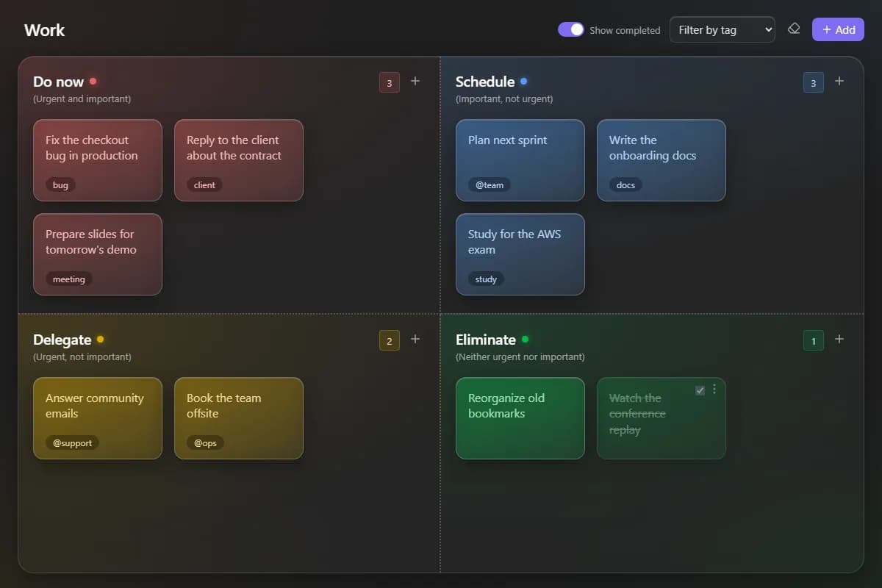Viewport: 882px width, 588px height.
Task: Click the Neither urgent nor important subtitle
Action: 520,356
